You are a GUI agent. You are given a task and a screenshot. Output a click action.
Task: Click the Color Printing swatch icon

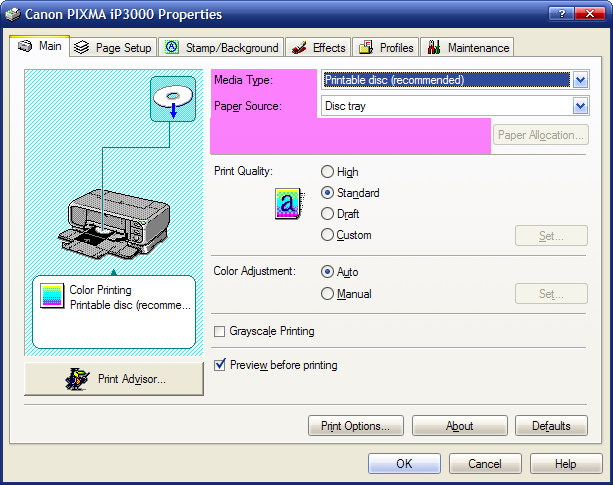click(x=52, y=296)
